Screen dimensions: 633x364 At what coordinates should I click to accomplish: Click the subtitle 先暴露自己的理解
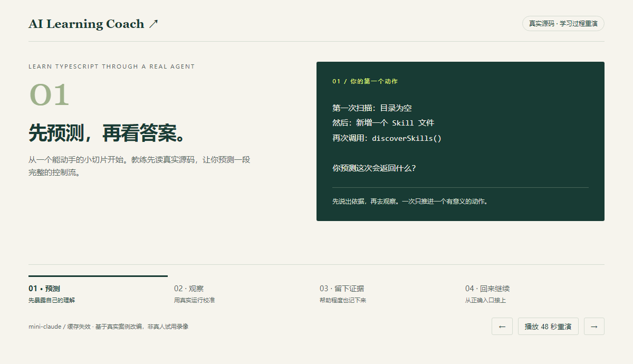(x=52, y=300)
